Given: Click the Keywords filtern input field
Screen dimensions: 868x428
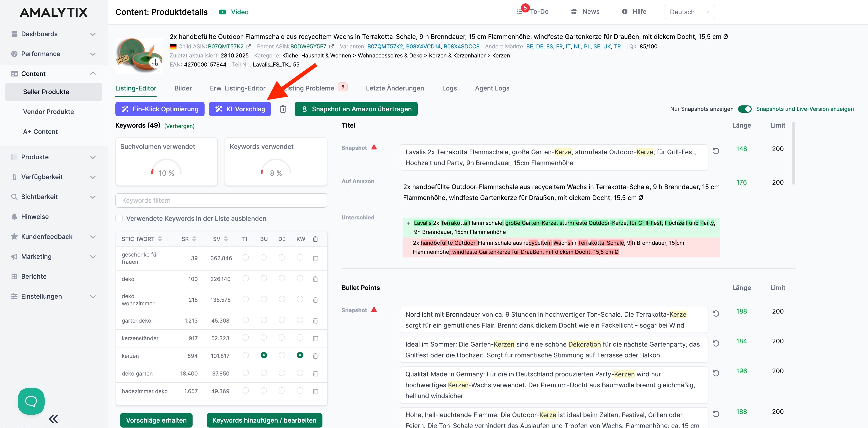Looking at the screenshot, I should [221, 200].
